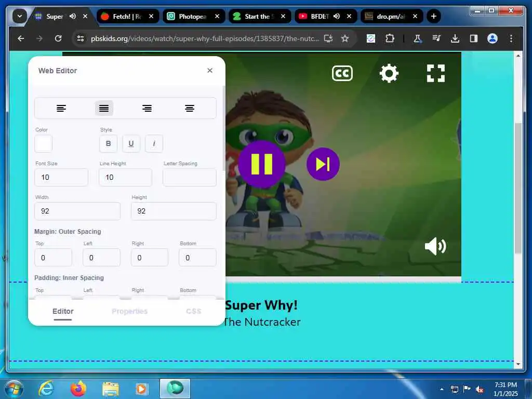This screenshot has height=399, width=532.
Task: Switch to the CSS tab
Action: coord(194,312)
